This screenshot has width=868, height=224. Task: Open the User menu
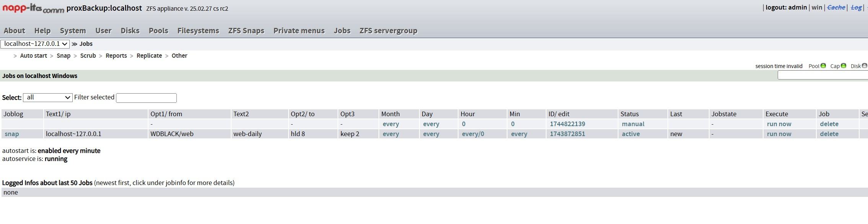pyautogui.click(x=103, y=31)
